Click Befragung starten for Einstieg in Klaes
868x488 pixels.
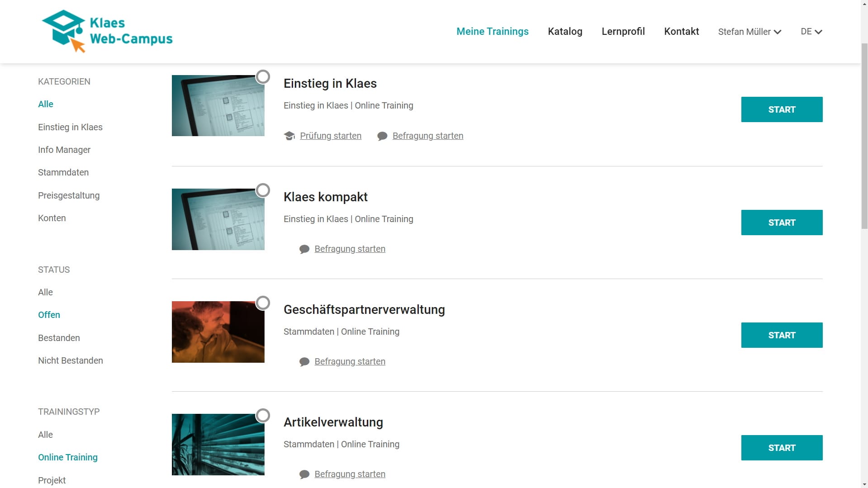tap(428, 136)
